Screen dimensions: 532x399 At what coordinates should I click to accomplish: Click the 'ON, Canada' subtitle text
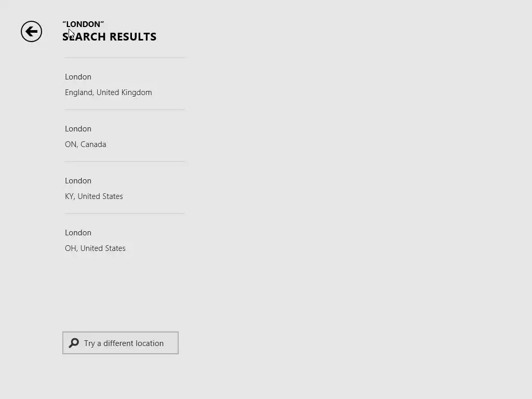pyautogui.click(x=85, y=144)
